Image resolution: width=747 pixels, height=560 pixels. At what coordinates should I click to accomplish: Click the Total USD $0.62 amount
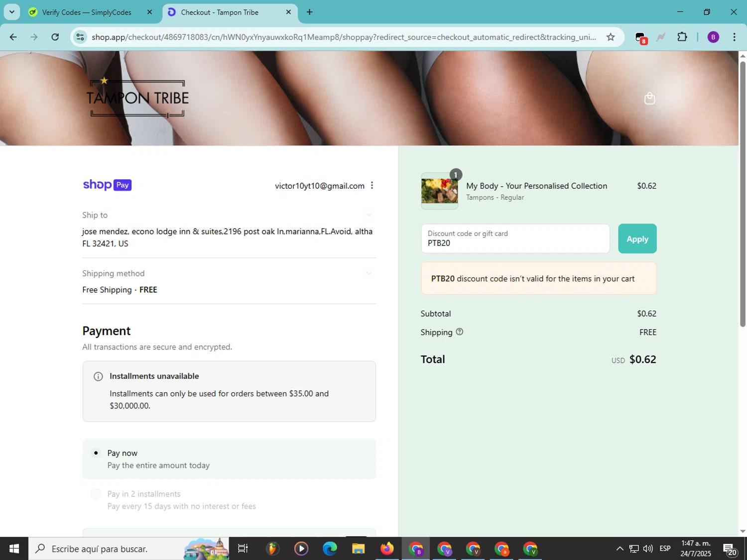[x=634, y=359]
